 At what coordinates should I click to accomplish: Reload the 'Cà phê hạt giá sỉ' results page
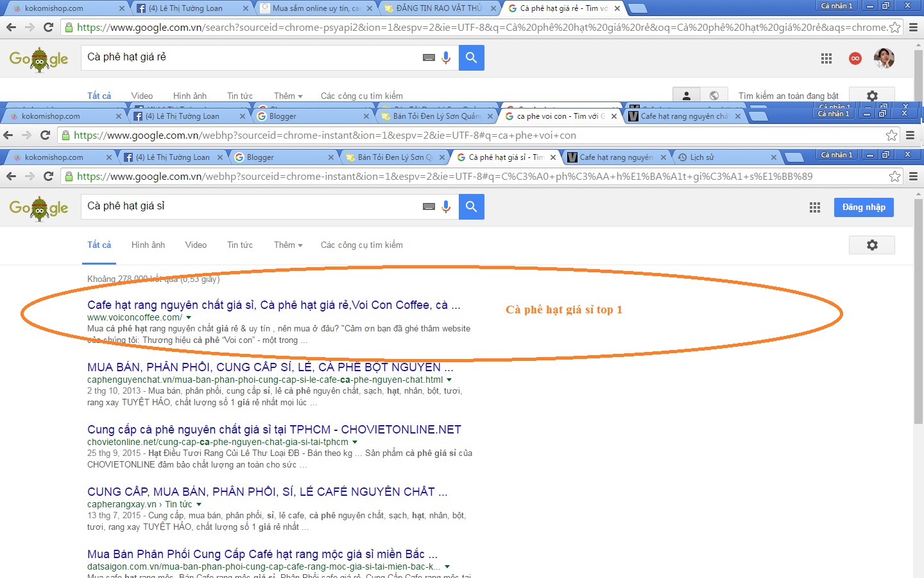pos(48,176)
